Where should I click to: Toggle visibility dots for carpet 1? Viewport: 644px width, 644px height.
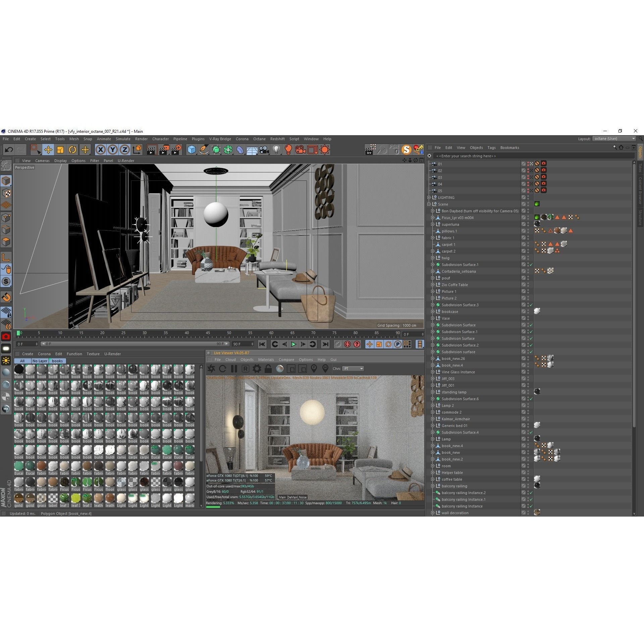tap(528, 245)
